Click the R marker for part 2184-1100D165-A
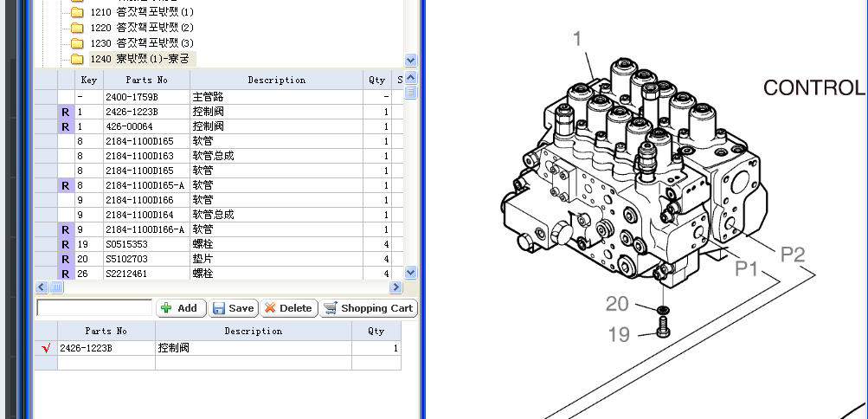Viewport: 868px width, 419px height. 66,185
